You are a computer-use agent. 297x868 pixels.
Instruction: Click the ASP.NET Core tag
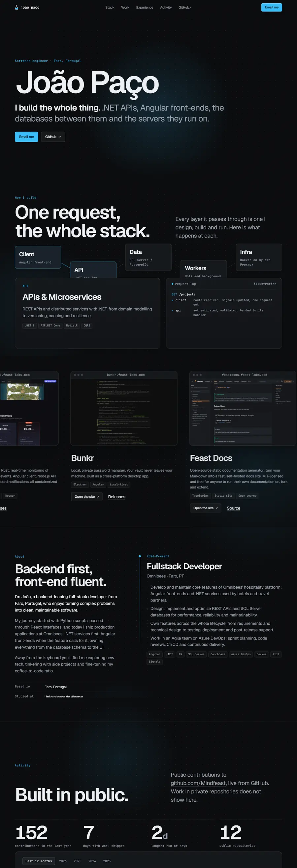[x=50, y=325]
